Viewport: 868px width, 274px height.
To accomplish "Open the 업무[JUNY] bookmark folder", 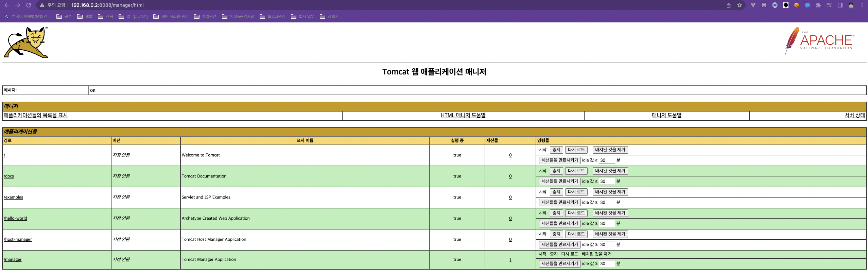I will pyautogui.click(x=133, y=16).
